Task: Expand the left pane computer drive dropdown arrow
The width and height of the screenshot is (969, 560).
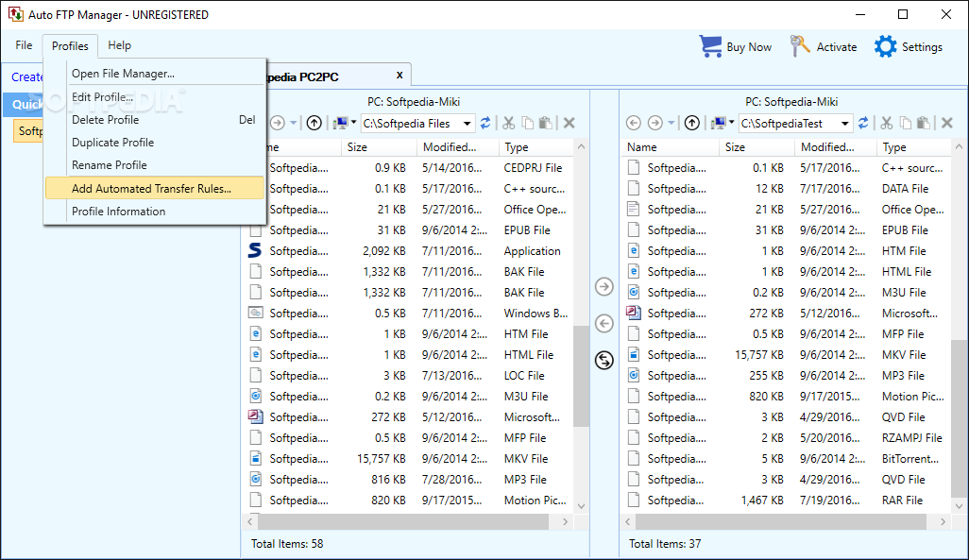Action: click(x=353, y=123)
